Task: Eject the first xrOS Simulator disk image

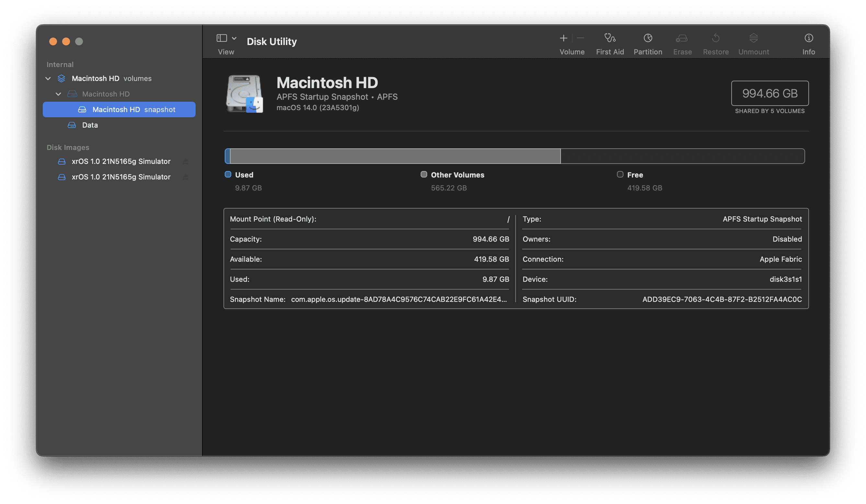Action: tap(186, 161)
